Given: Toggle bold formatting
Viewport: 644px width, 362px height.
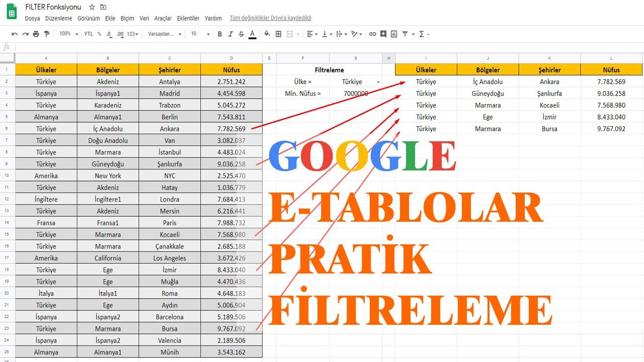Looking at the screenshot, I should (220, 34).
